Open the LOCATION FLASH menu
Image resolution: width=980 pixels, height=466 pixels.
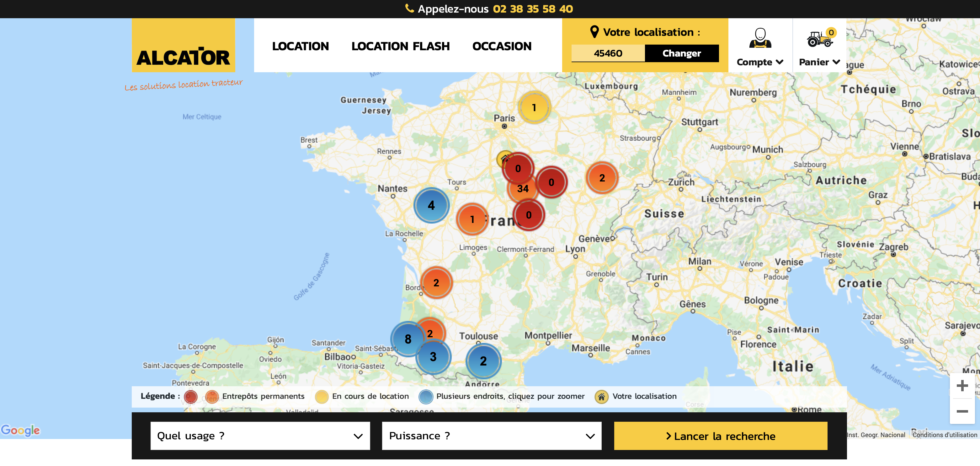pos(400,46)
